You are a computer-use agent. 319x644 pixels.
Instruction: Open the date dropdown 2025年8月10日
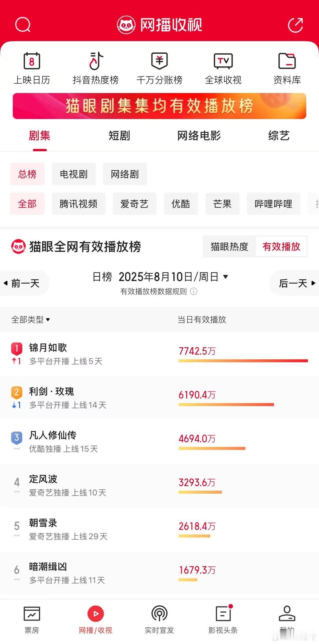coord(173,277)
